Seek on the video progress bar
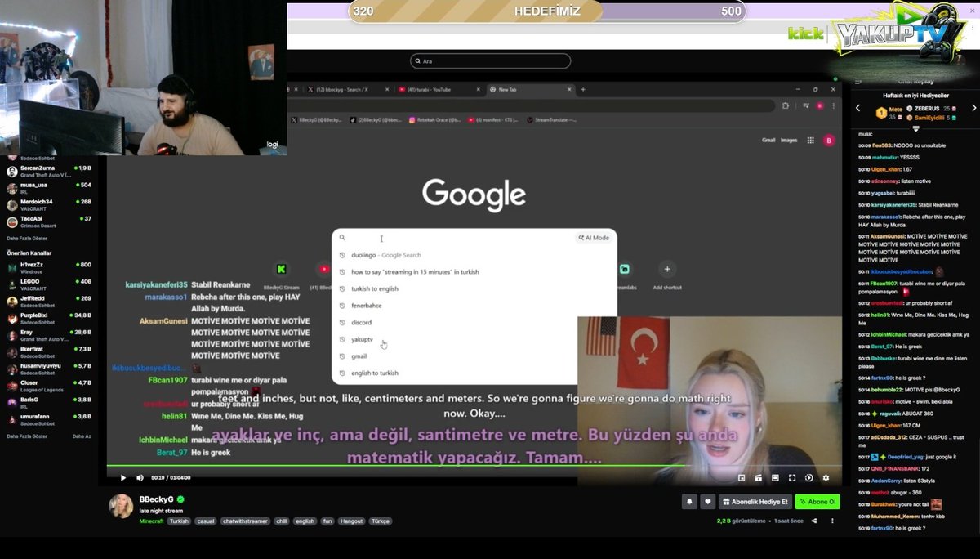The image size is (980, 559). pos(474,467)
